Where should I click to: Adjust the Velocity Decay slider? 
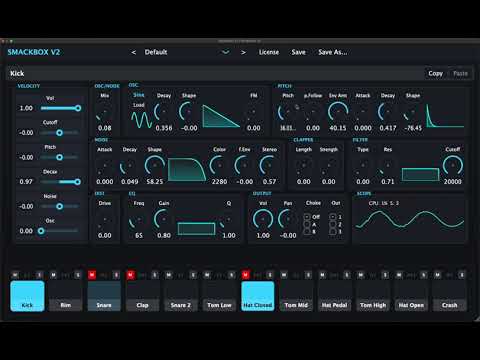pos(60,182)
